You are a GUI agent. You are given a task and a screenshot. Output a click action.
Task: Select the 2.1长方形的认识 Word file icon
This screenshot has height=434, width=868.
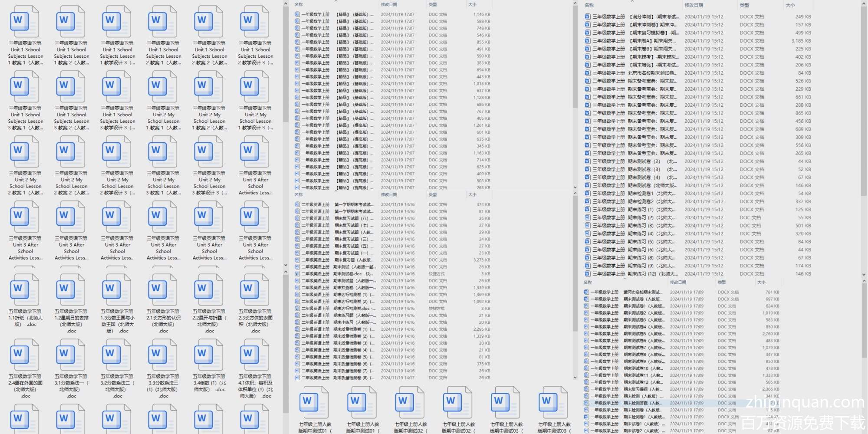tap(162, 290)
